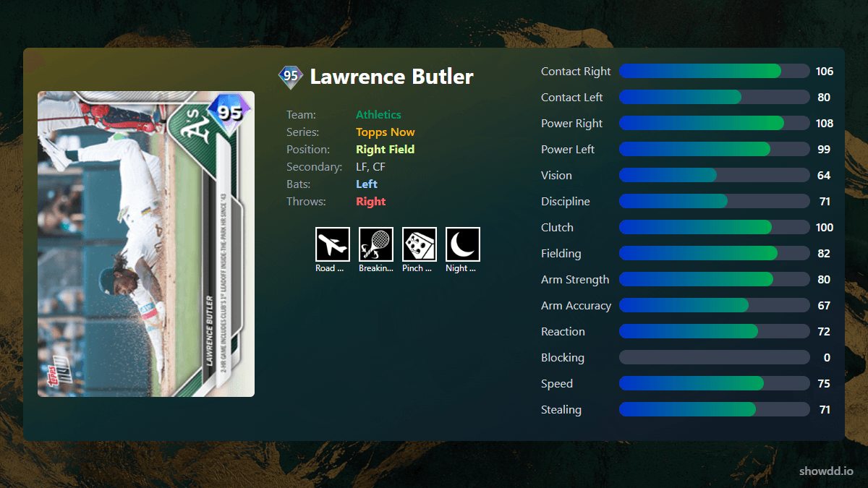868x488 pixels.
Task: Click the airplane Road quirk icon
Action: coord(333,244)
